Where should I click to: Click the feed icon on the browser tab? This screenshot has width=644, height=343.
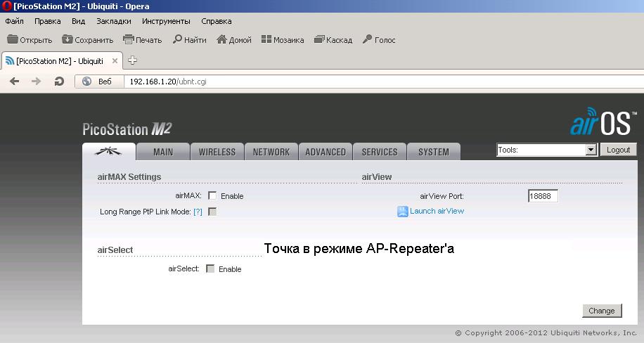point(10,60)
